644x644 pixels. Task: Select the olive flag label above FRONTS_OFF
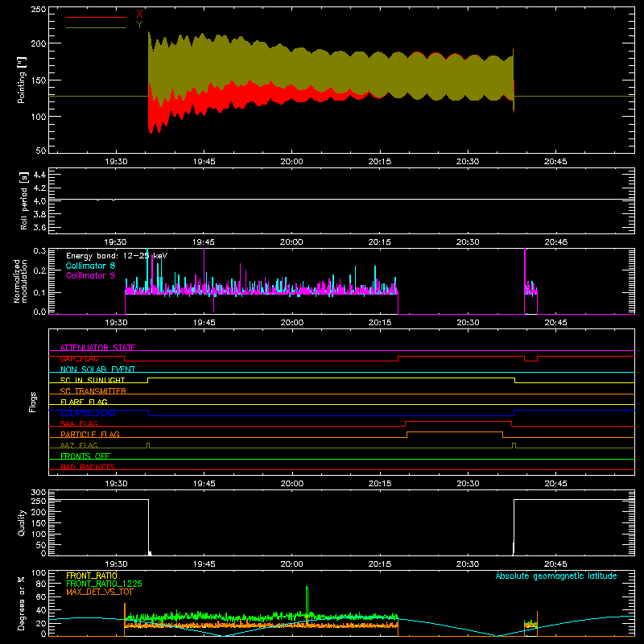coord(79,445)
